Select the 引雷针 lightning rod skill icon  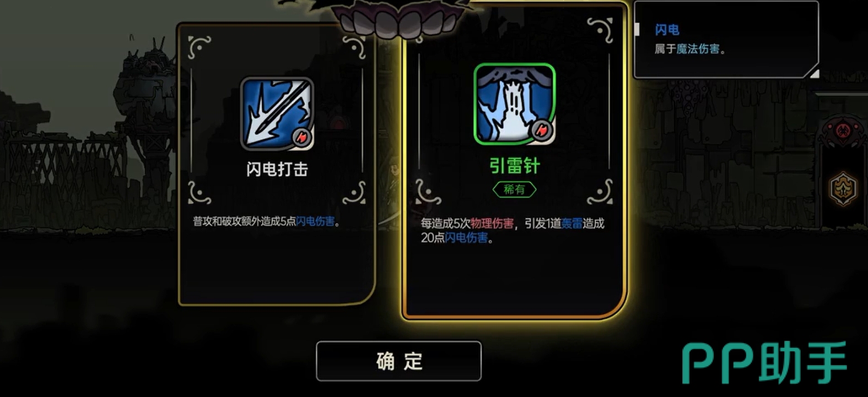pos(514,105)
